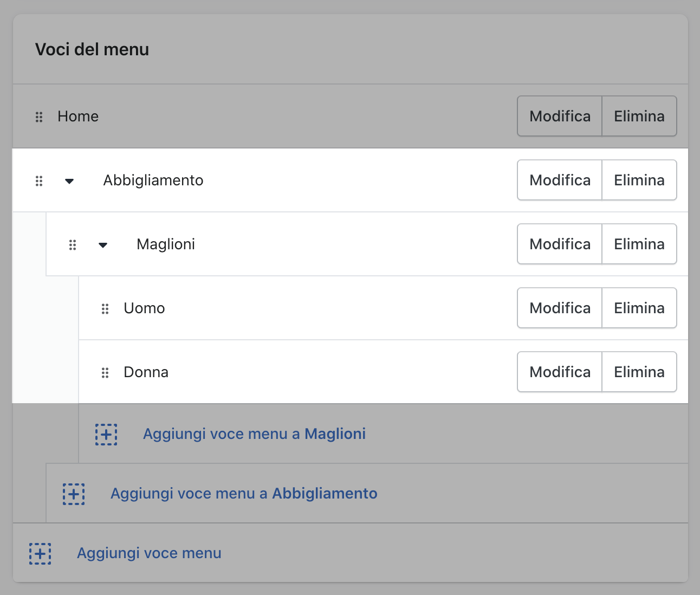Delete the Home item with Elimina

(x=639, y=117)
